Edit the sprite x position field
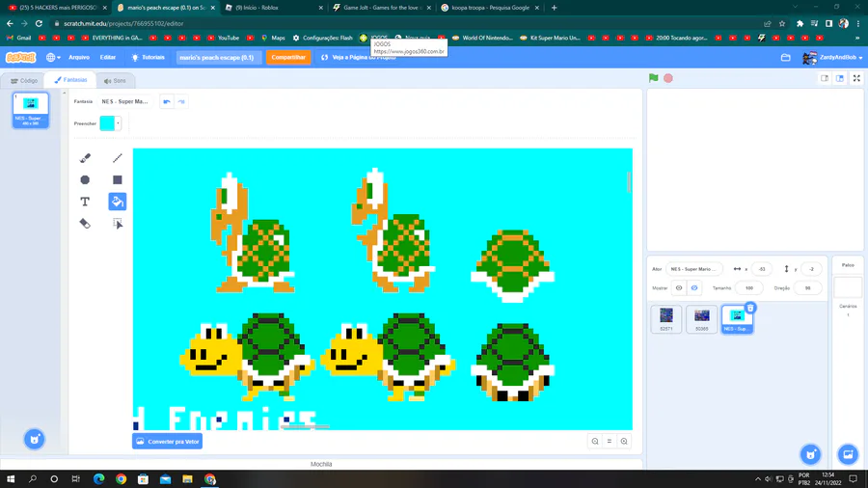This screenshot has height=488, width=868. 762,269
